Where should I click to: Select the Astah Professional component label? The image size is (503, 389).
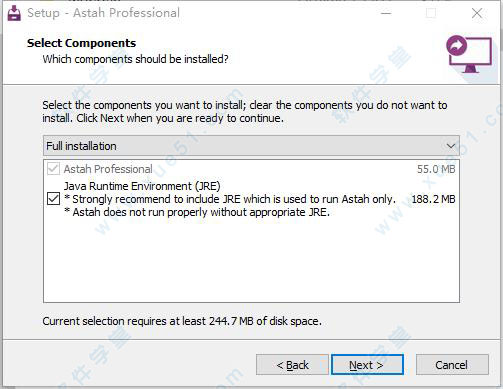coord(108,169)
